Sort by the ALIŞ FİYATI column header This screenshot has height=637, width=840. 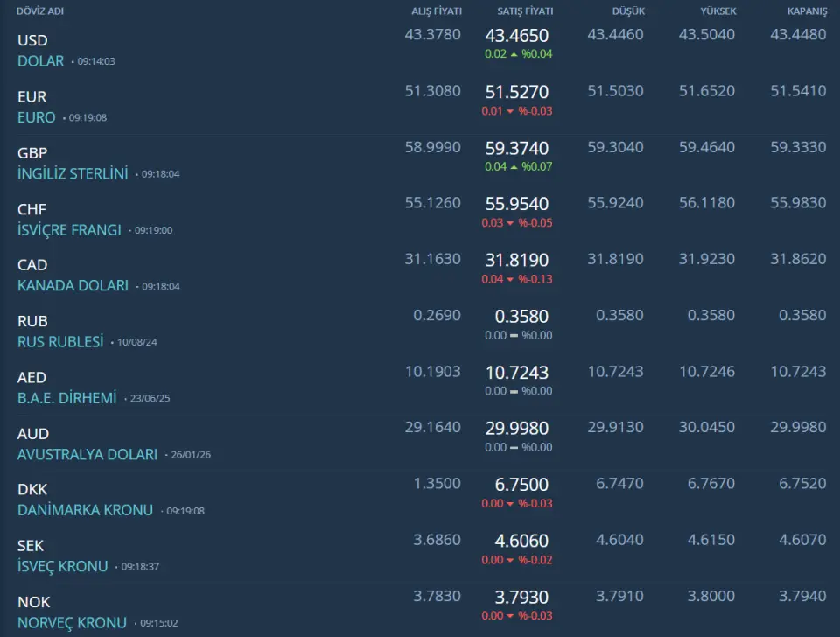tap(436, 11)
